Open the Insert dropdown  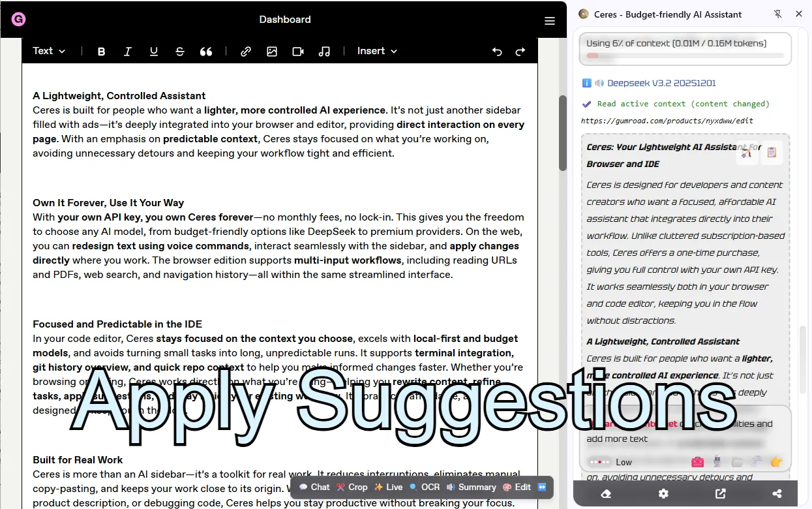(376, 51)
